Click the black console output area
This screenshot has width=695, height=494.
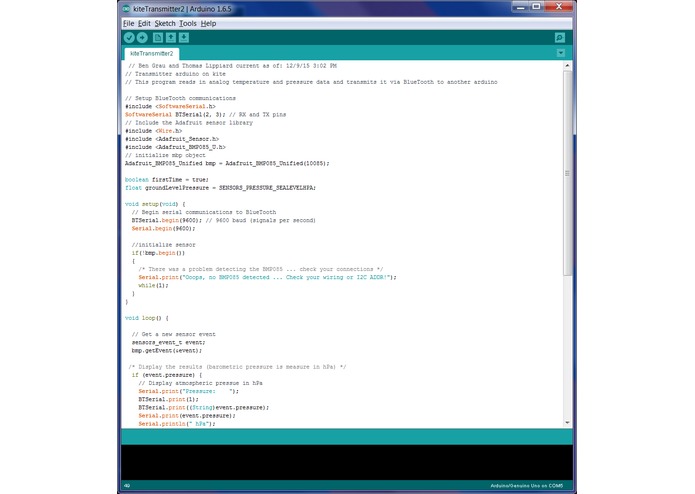pyautogui.click(x=347, y=462)
